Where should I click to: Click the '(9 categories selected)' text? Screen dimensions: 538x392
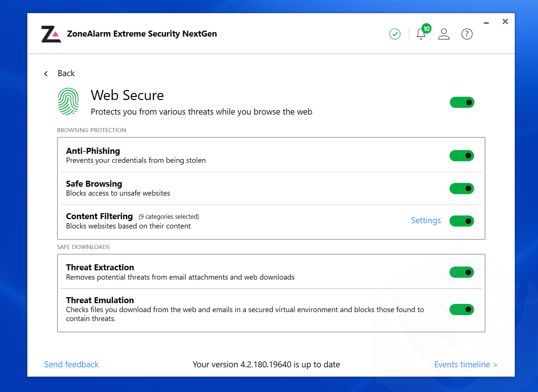[169, 217]
